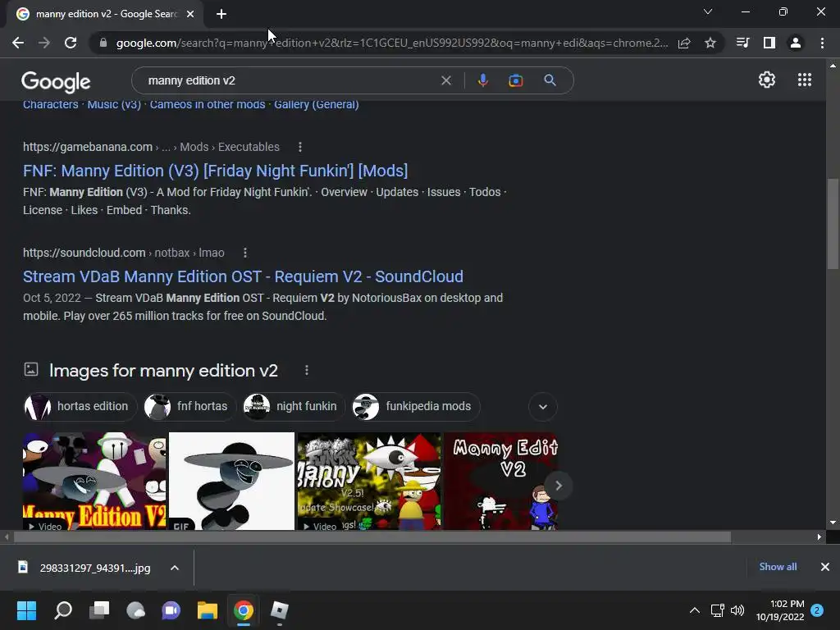
Task: Open Windows Start menu
Action: click(x=27, y=610)
